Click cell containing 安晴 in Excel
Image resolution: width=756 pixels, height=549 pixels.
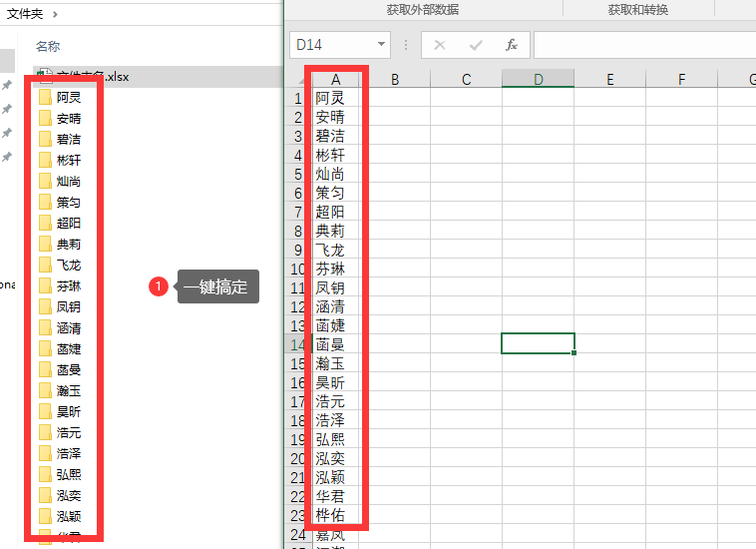(336, 117)
